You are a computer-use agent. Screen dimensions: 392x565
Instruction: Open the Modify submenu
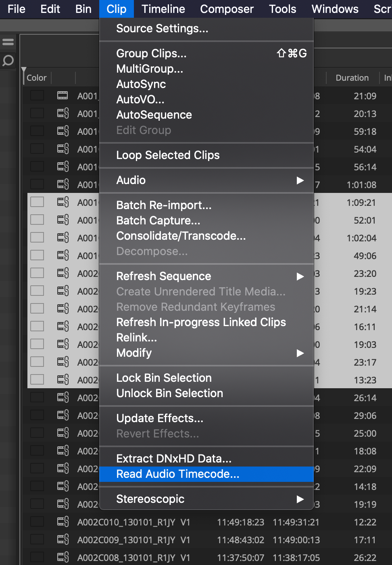coord(300,353)
